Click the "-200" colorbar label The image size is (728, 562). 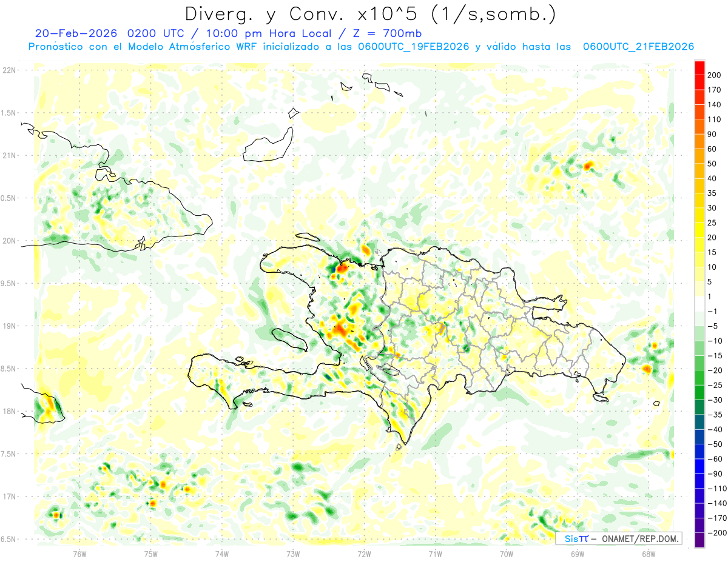[718, 533]
